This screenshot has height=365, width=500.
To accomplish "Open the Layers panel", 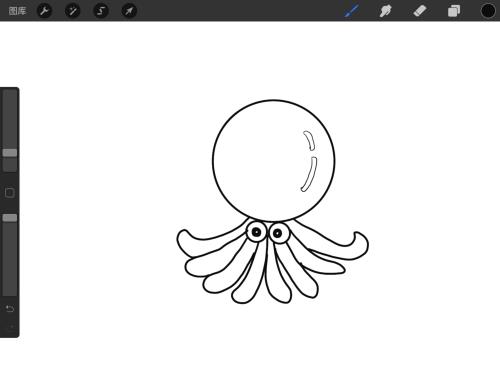I will pyautogui.click(x=454, y=11).
